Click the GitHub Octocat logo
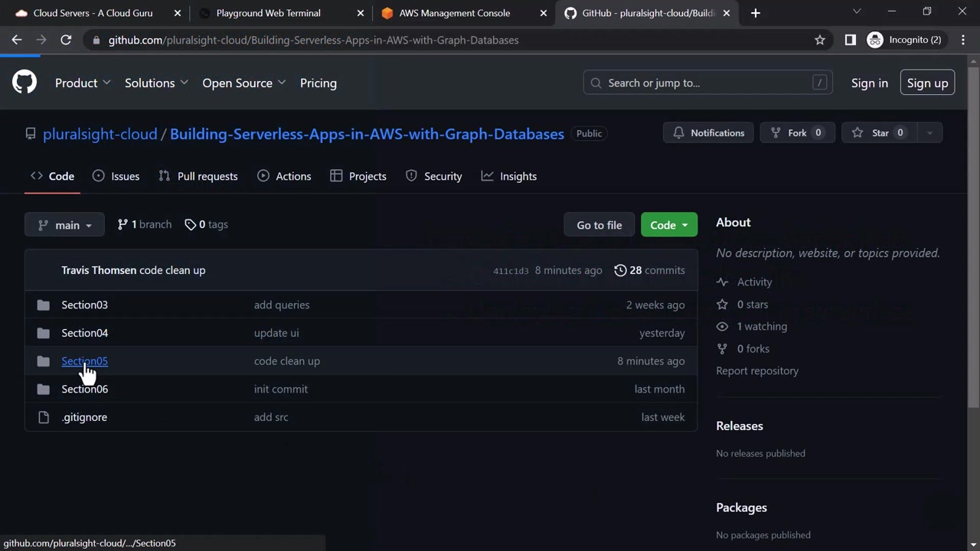 [24, 83]
